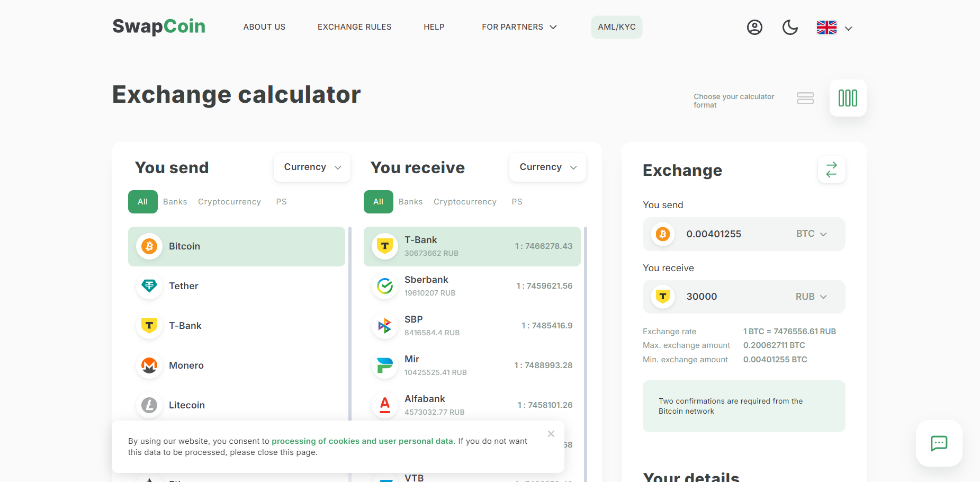Select Sberbank rate 1 : 7459621.56
Viewport: 980px width, 482px height.
click(544, 286)
